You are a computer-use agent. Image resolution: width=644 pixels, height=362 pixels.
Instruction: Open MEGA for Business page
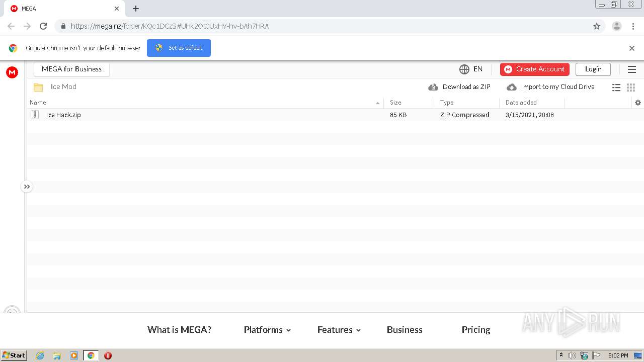(71, 69)
